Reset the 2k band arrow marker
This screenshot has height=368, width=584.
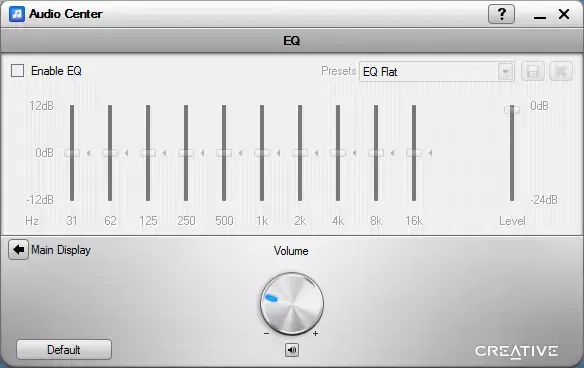coord(317,153)
